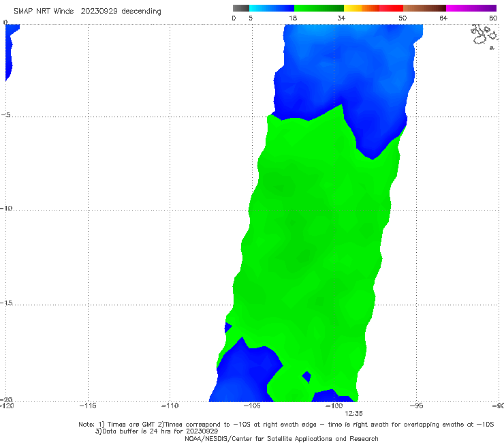Image resolution: width=504 pixels, height=443 pixels.
Task: Click the color bar label '34'
Action: coord(341,18)
